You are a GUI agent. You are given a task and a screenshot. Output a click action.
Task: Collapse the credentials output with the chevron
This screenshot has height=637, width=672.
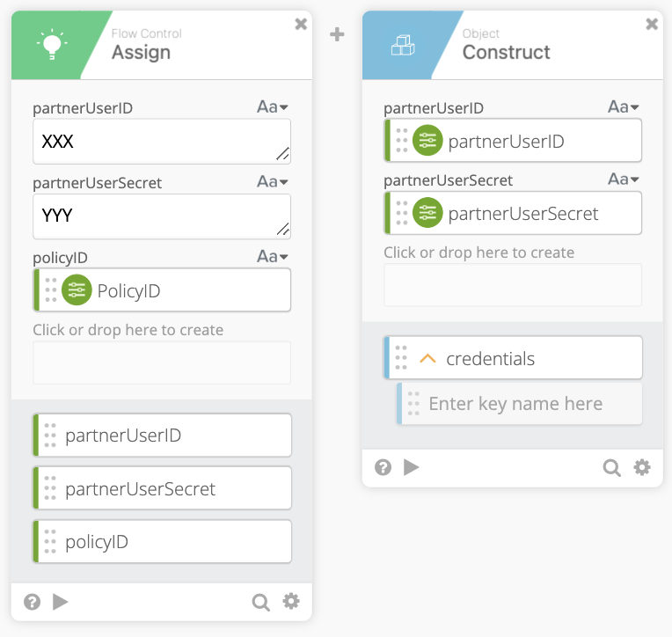point(428,359)
